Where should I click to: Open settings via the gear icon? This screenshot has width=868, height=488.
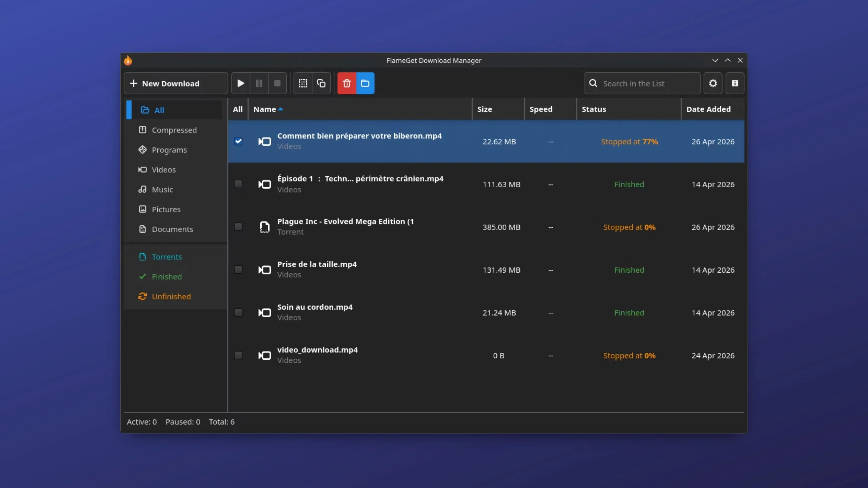(713, 83)
